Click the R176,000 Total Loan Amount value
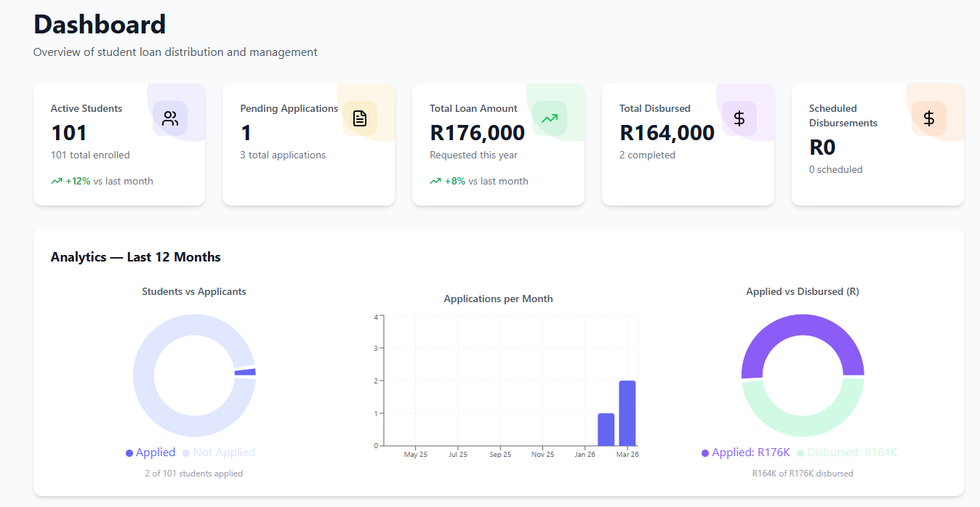980x507 pixels. coord(477,133)
